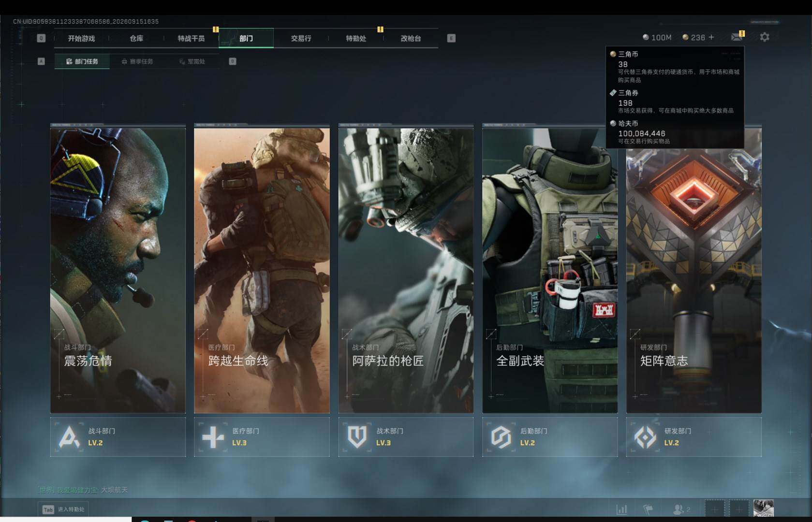This screenshot has height=522, width=812.
Task: Click the first empty squad slot plus
Action: click(714, 509)
